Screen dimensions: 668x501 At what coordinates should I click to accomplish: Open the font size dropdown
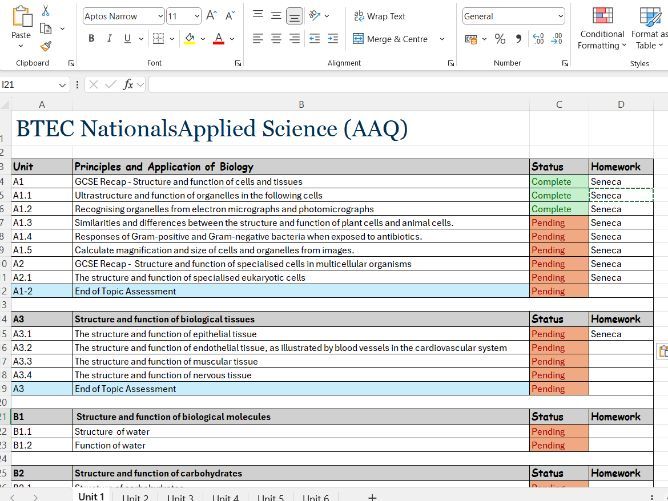pos(197,16)
